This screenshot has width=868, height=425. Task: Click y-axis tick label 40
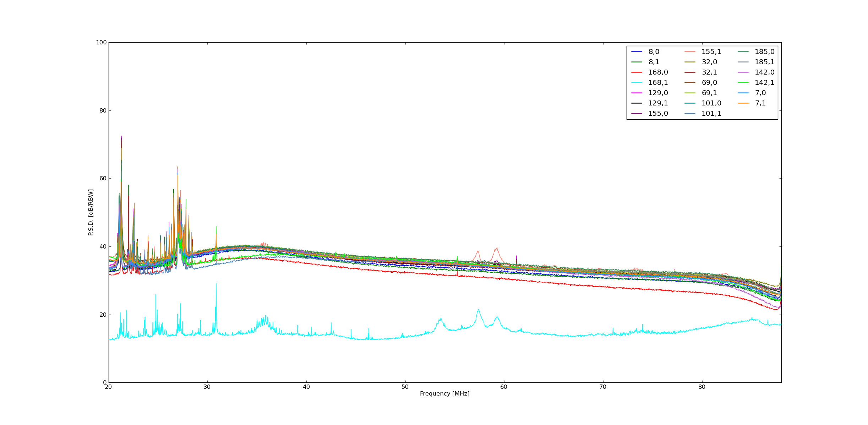[x=103, y=247]
